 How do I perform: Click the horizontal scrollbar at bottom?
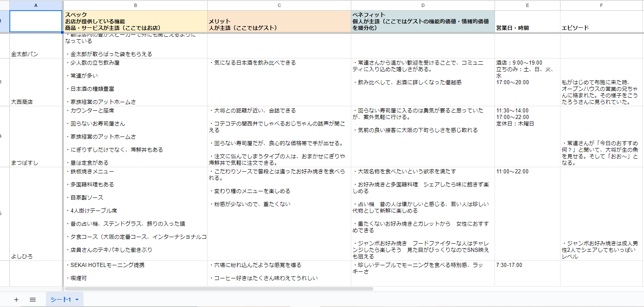219,289
